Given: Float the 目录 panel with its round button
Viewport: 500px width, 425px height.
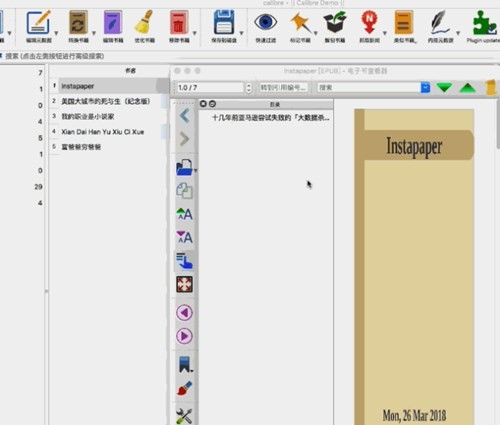Looking at the screenshot, I should coord(212,104).
